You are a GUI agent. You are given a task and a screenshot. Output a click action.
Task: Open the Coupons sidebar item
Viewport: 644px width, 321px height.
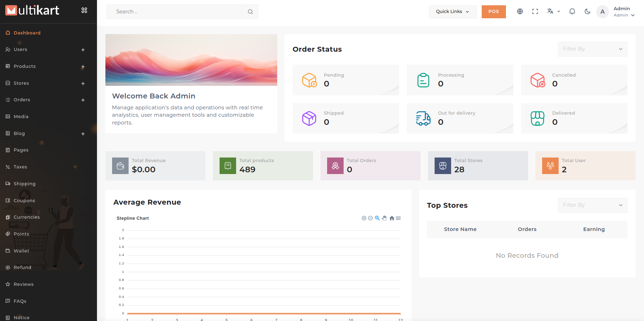pos(24,201)
